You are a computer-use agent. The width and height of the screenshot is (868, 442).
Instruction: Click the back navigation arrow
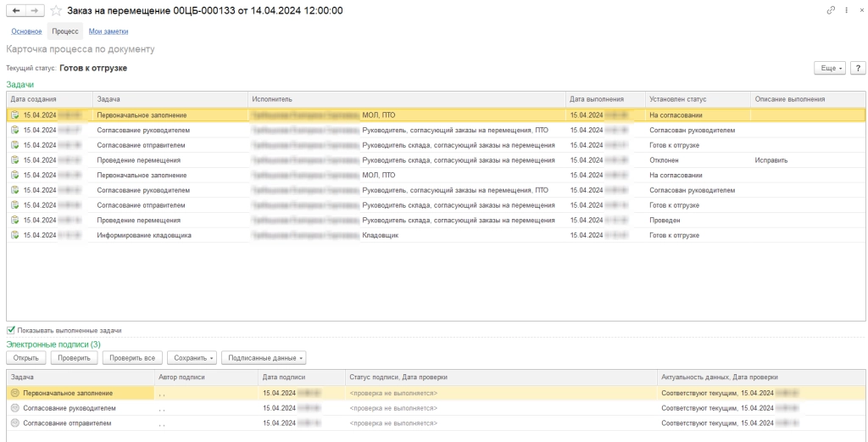[14, 10]
